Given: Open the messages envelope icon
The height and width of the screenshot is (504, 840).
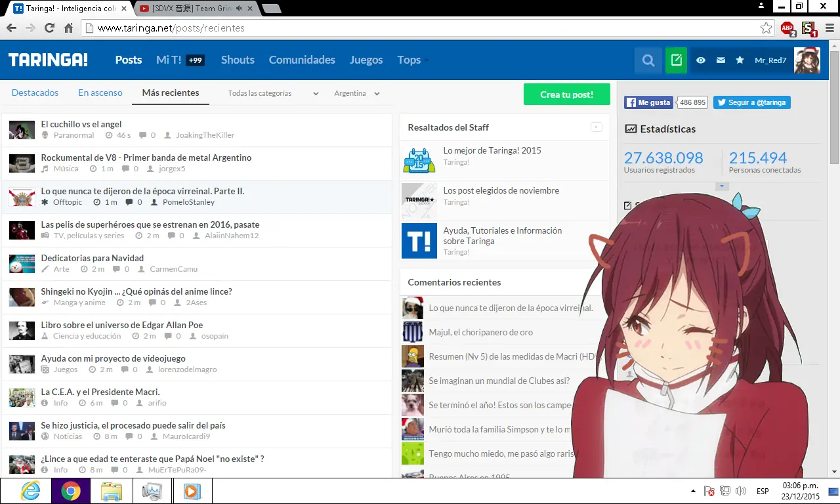Looking at the screenshot, I should [721, 60].
